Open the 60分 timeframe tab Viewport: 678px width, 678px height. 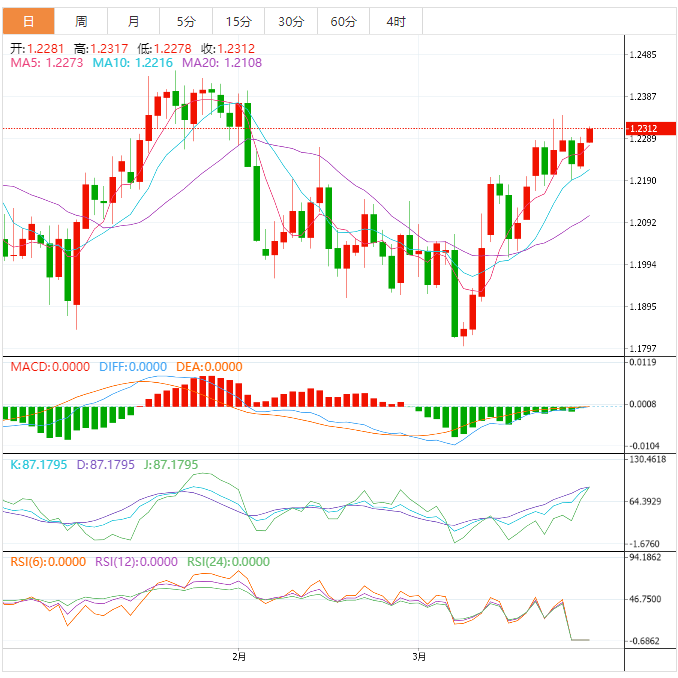[343, 21]
